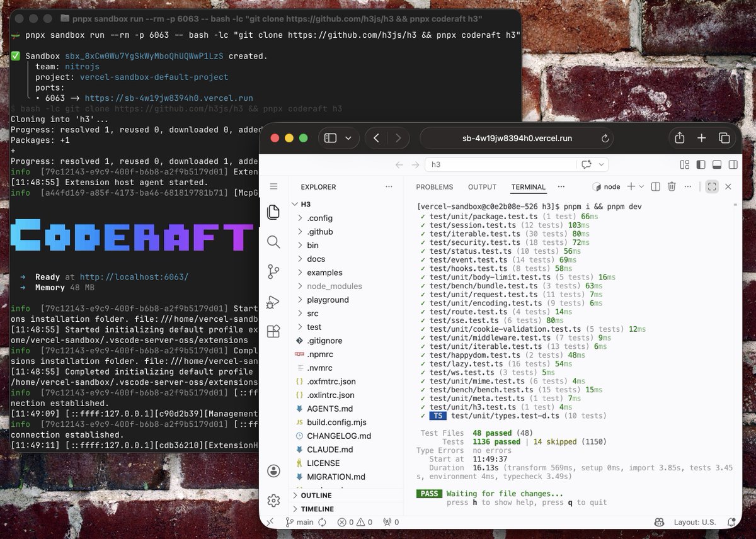This screenshot has width=756, height=539.
Task: Toggle the Explorer sidebar visibility
Action: [699, 164]
